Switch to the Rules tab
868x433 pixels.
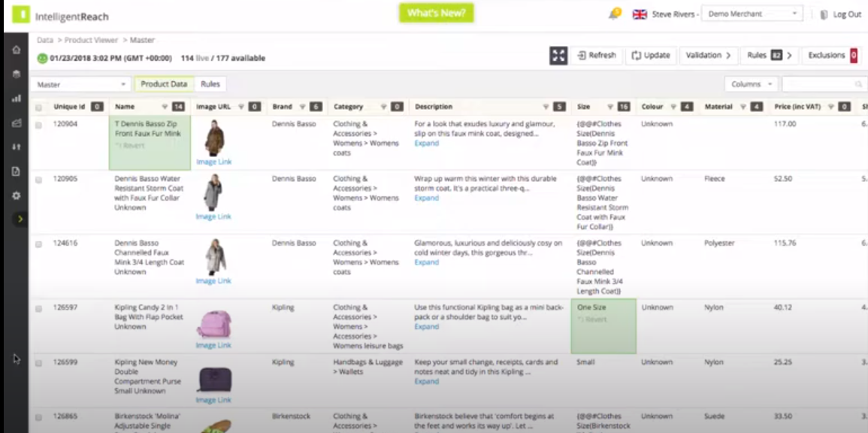210,84
